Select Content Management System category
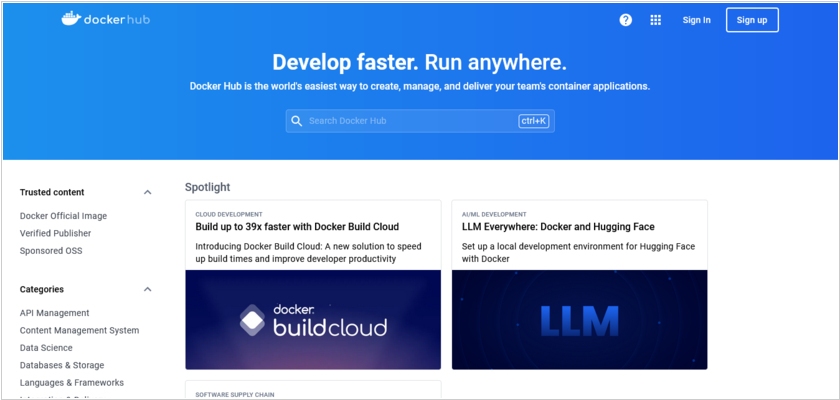 (x=79, y=330)
